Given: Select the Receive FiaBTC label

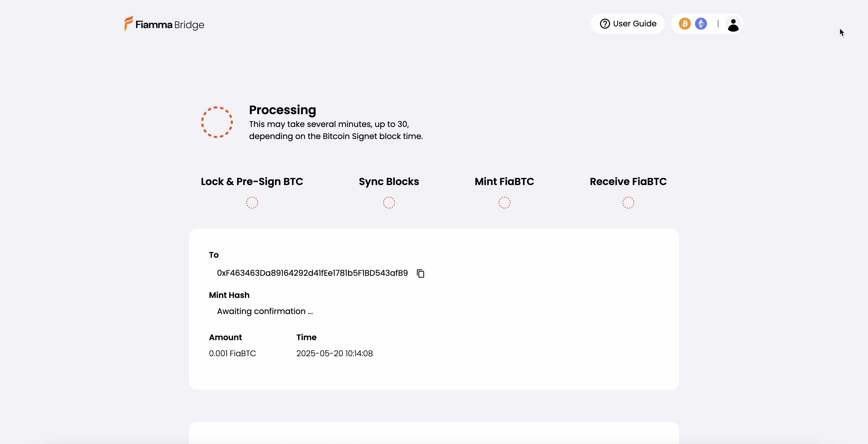Looking at the screenshot, I should 628,182.
